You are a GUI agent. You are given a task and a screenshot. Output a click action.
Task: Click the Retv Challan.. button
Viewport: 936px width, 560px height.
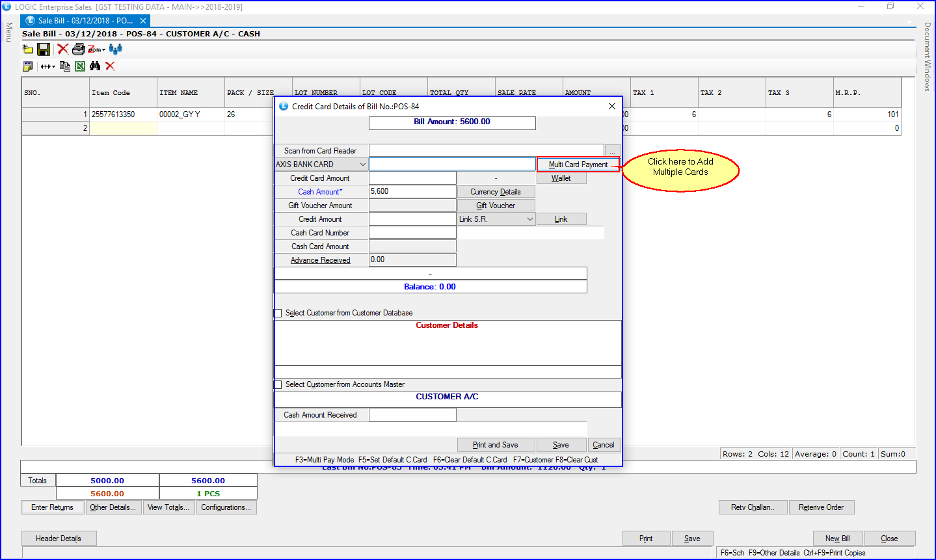753,507
